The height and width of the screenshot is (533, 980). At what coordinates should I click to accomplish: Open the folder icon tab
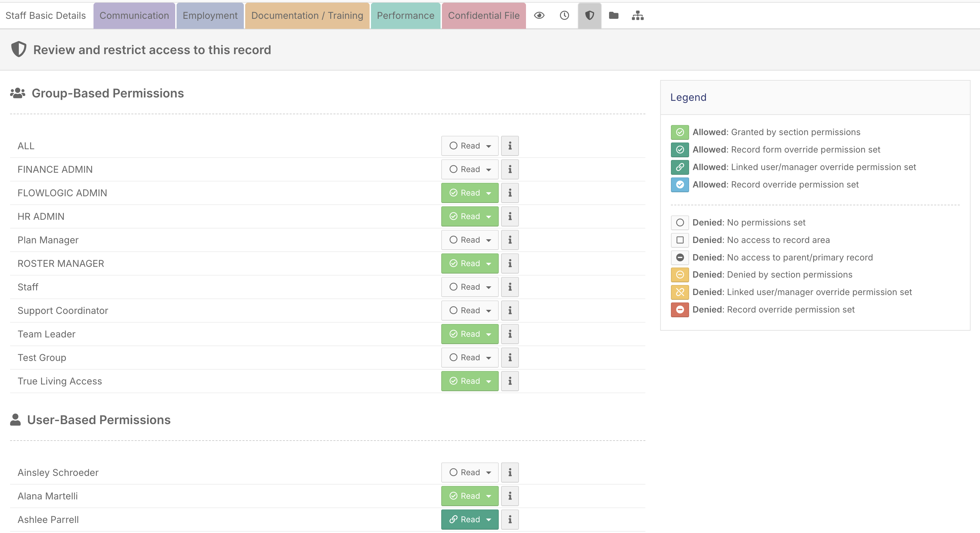click(613, 15)
